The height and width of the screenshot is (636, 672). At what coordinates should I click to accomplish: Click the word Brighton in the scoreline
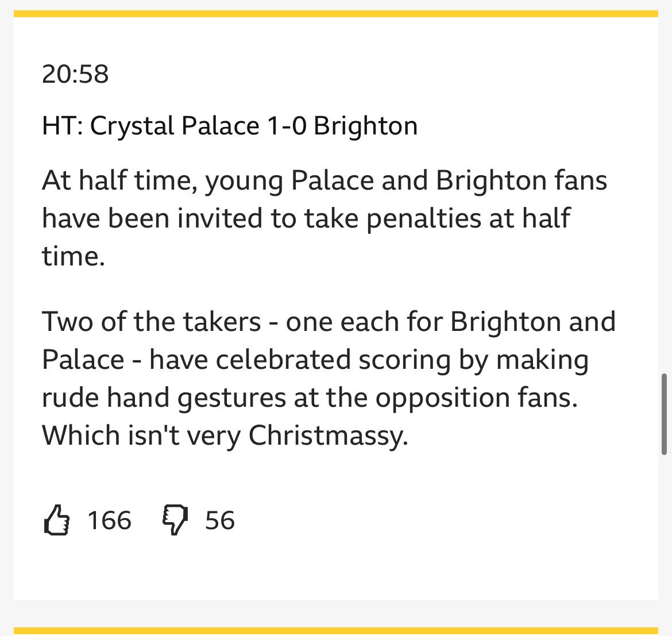(365, 126)
